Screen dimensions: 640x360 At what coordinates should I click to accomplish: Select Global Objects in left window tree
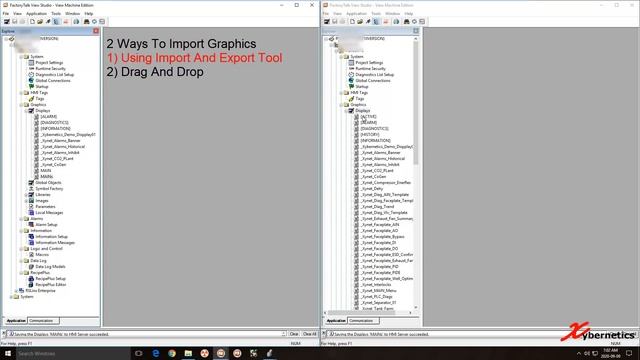coord(48,182)
